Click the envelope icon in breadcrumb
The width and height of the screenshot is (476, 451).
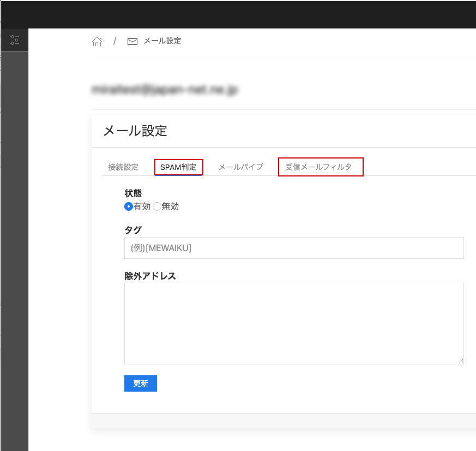click(x=132, y=41)
